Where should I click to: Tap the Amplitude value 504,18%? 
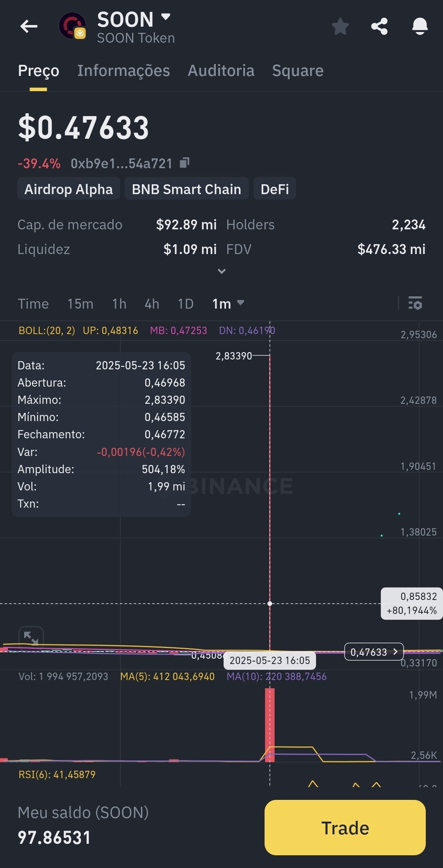point(163,469)
